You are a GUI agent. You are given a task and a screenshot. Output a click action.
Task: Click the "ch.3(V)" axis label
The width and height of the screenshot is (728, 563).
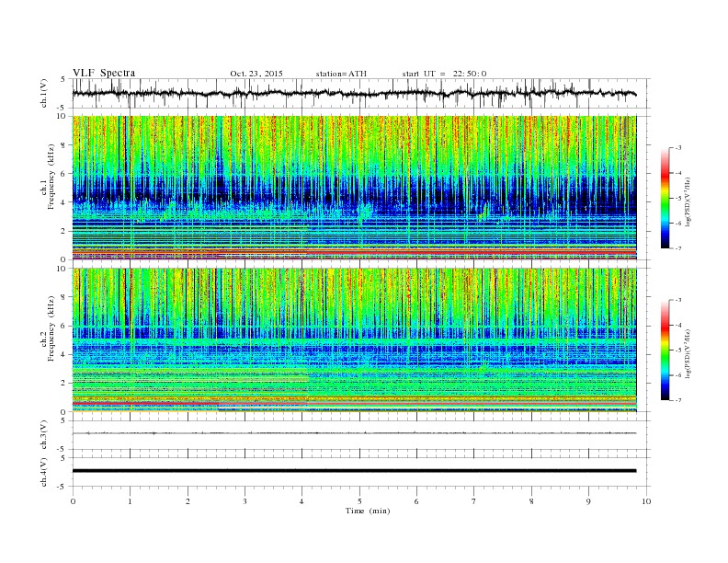coord(44,435)
